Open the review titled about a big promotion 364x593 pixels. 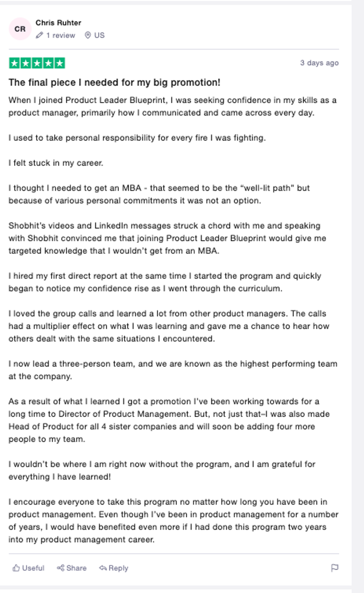pyautogui.click(x=114, y=83)
